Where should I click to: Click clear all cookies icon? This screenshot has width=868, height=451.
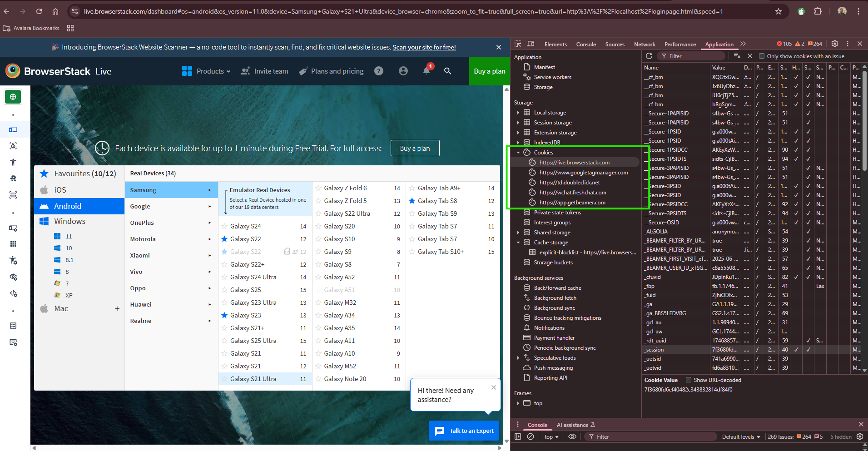pyautogui.click(x=737, y=56)
